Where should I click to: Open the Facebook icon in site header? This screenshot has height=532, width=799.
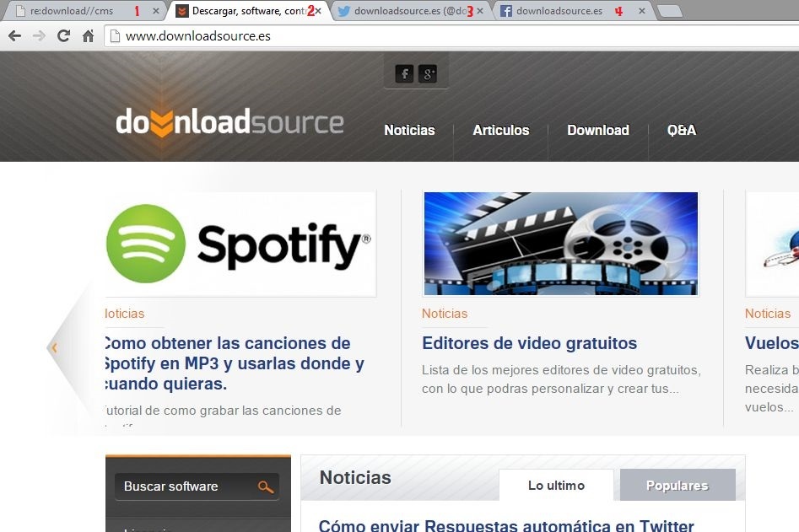pos(405,74)
